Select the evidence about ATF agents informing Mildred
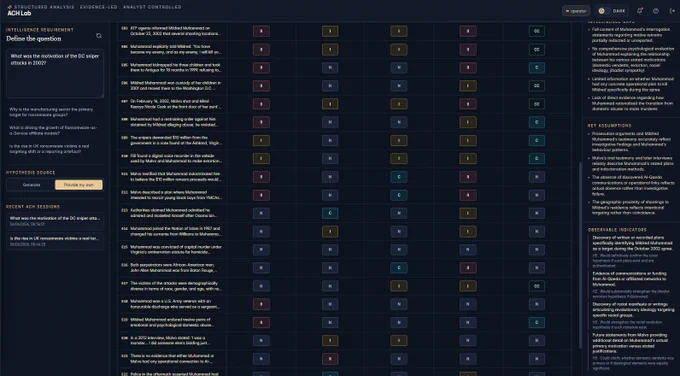680x376 pixels. (172, 31)
